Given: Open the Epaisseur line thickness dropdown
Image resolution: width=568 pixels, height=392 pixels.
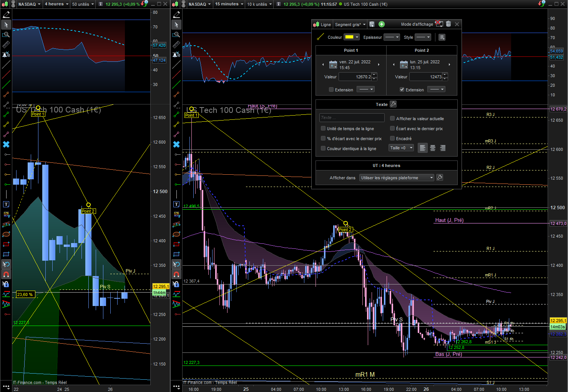Looking at the screenshot, I should coord(392,37).
